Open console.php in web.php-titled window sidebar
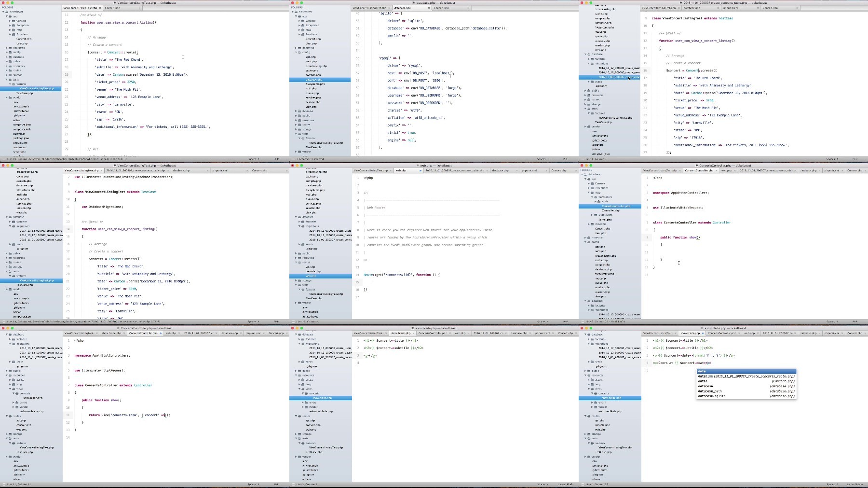 [313, 271]
